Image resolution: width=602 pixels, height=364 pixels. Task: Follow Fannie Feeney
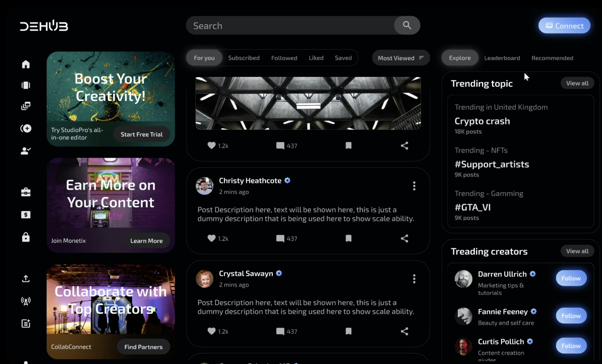click(571, 316)
